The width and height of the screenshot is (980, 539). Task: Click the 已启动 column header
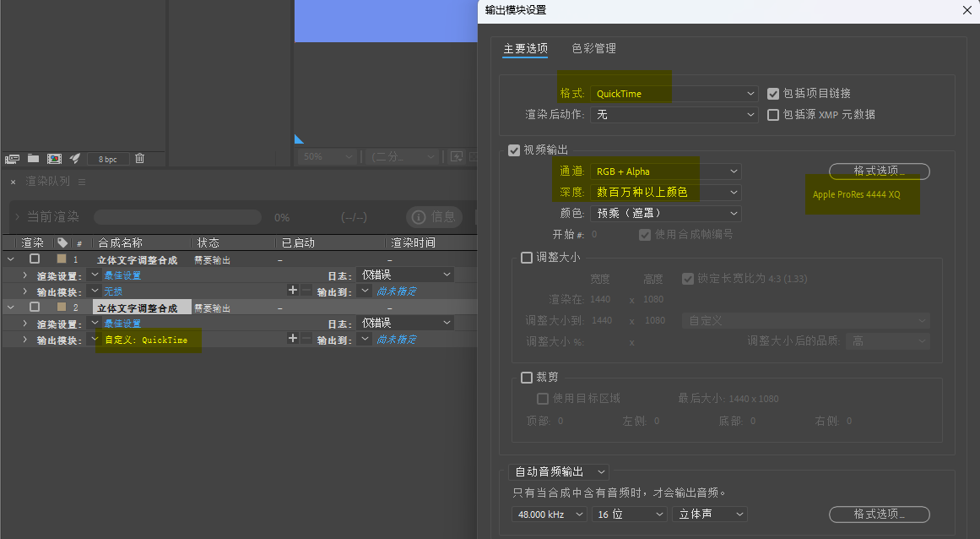click(x=298, y=242)
